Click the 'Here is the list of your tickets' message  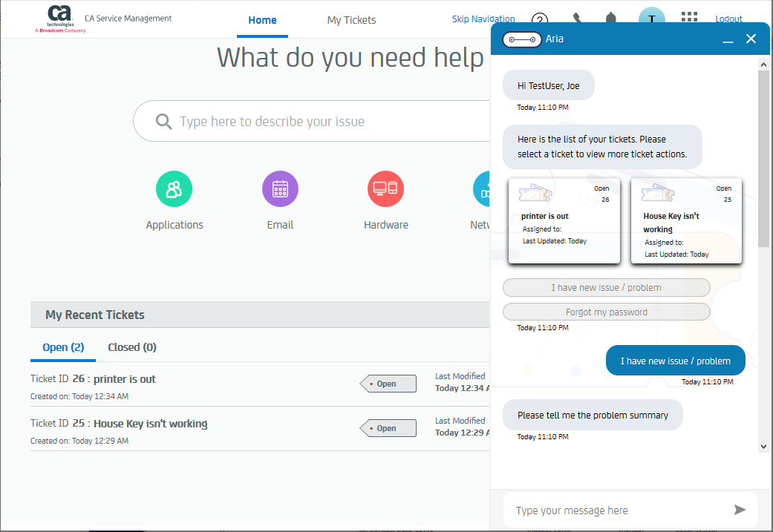coord(602,147)
